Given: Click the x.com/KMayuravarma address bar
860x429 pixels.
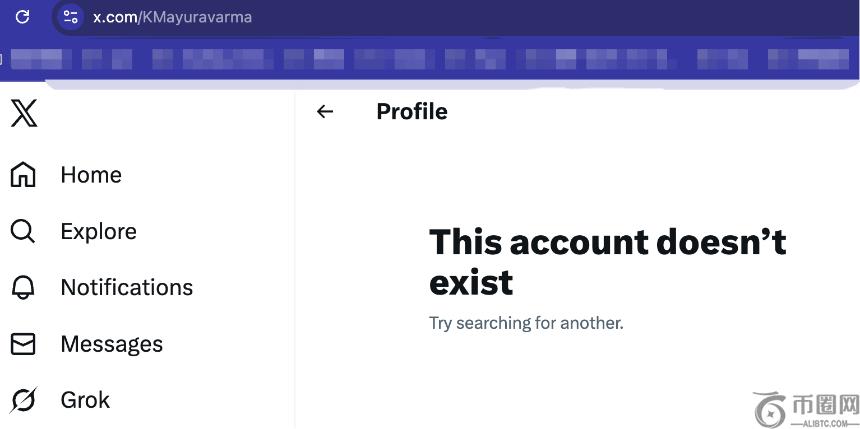Looking at the screenshot, I should point(172,17).
